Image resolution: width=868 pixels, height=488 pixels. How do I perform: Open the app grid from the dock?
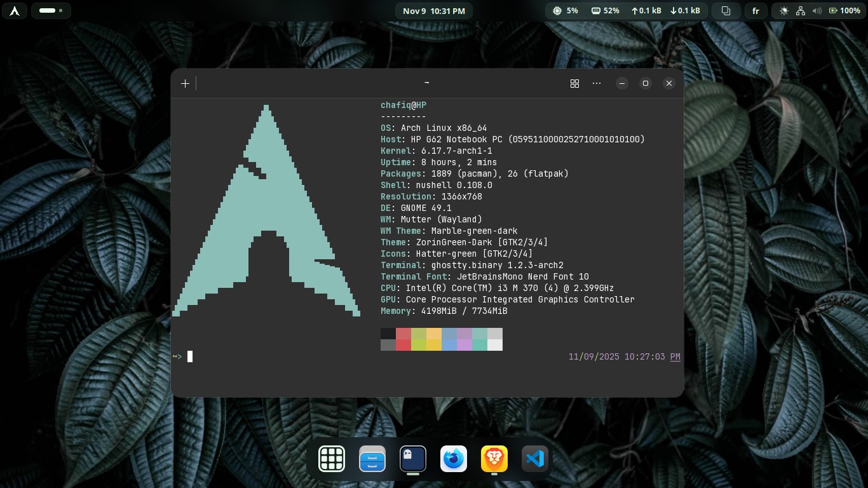coord(332,459)
